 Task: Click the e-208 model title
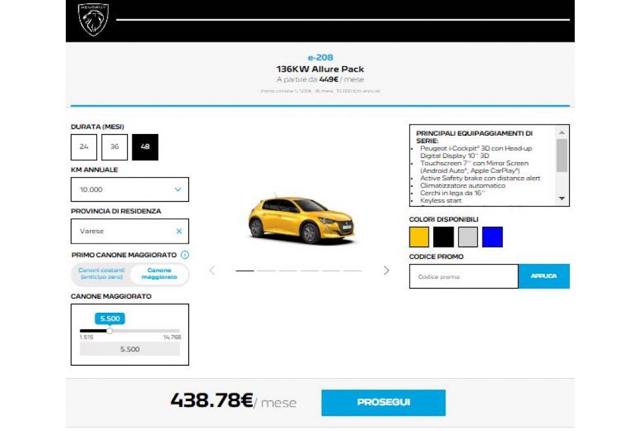coord(320,58)
